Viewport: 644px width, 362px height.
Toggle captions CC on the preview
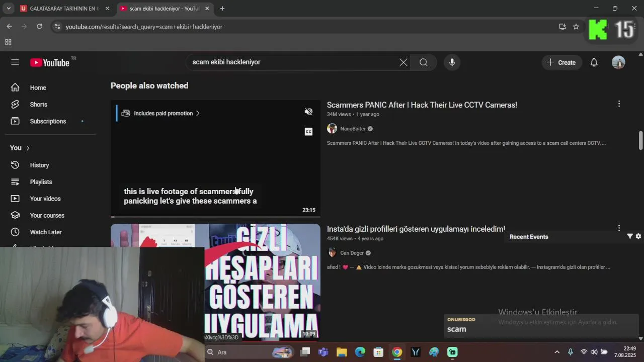(308, 132)
